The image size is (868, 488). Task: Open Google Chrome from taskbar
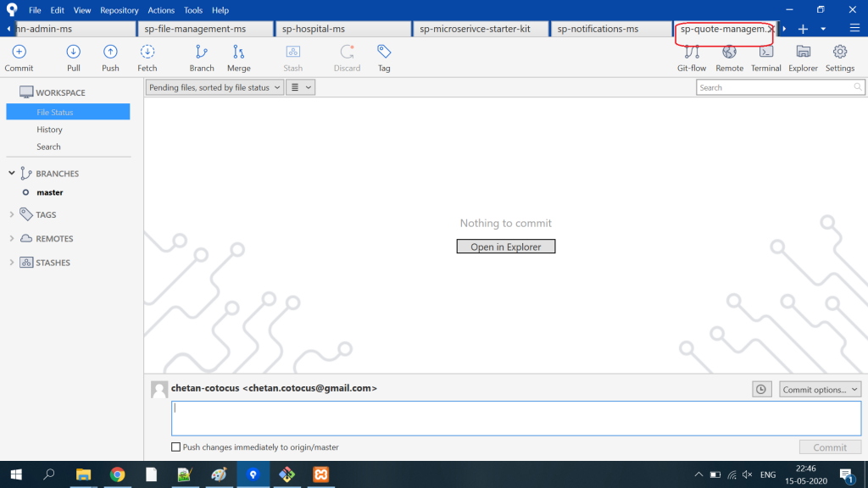[117, 474]
